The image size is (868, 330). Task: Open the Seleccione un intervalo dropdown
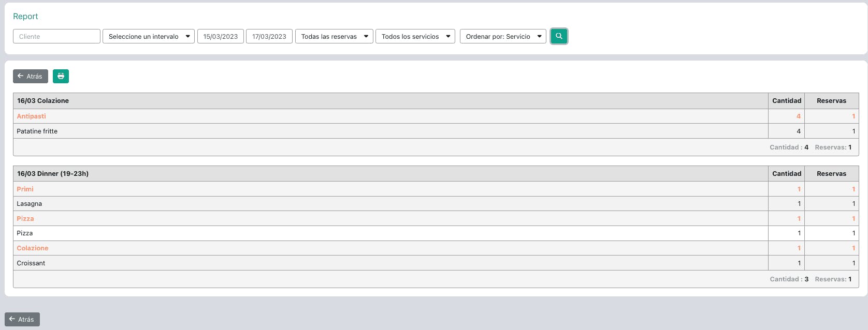tap(149, 36)
